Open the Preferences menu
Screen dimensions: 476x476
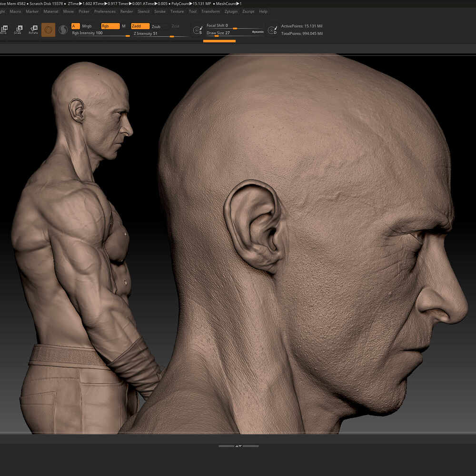point(105,11)
